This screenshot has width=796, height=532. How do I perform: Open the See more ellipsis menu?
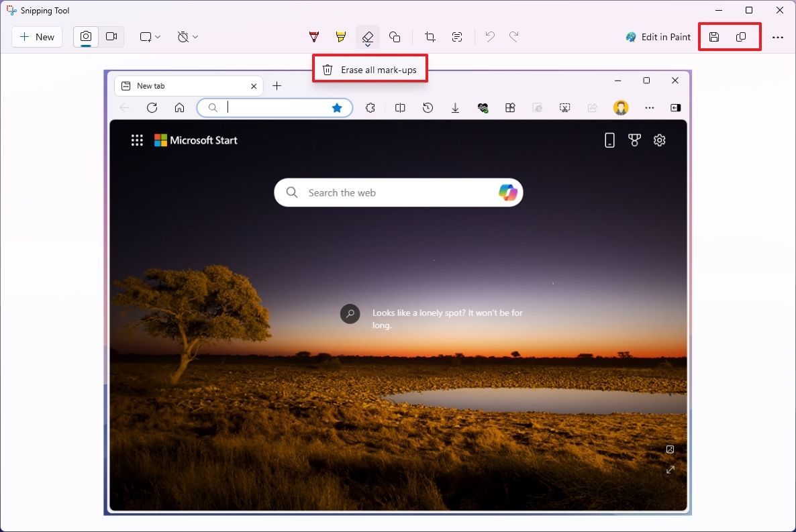778,37
